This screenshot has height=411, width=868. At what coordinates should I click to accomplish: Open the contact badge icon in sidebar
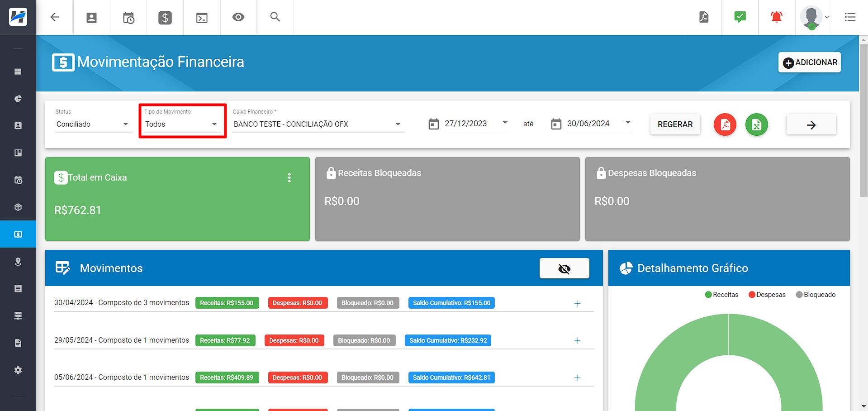(18, 126)
